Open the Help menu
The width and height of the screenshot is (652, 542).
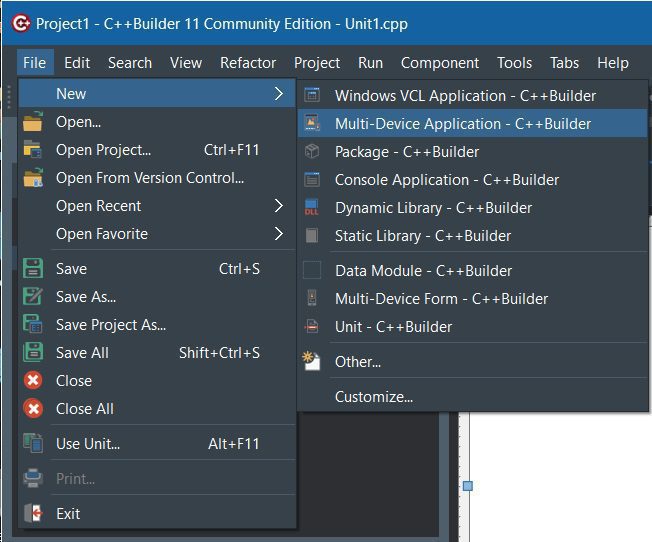613,63
